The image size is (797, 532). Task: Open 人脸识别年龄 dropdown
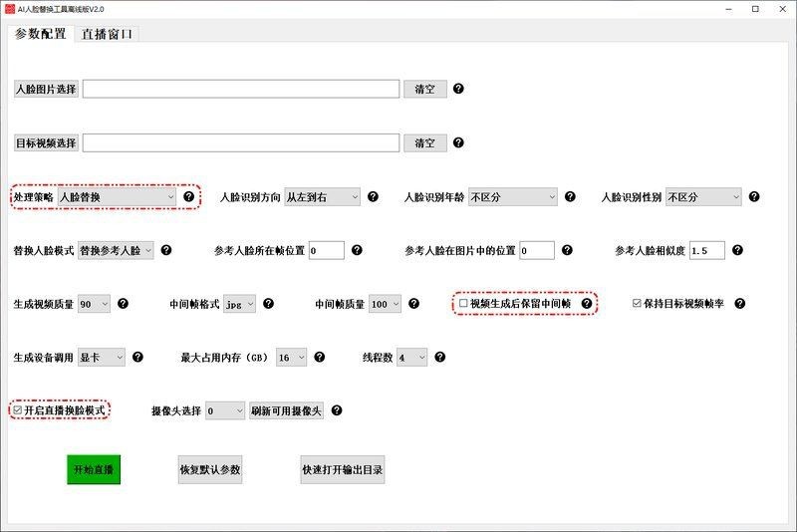click(513, 197)
